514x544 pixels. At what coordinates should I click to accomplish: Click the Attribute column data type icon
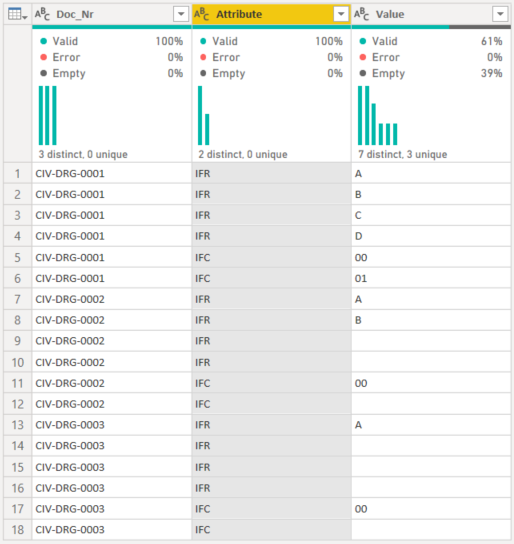pos(202,14)
